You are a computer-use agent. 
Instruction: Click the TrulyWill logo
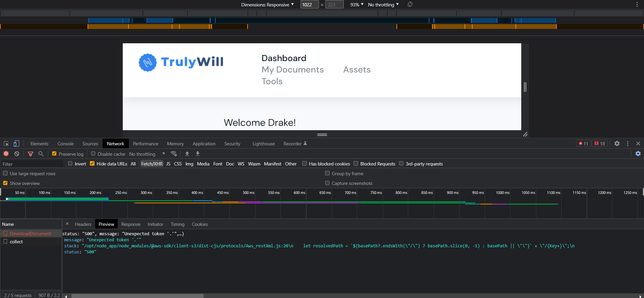coord(181,62)
